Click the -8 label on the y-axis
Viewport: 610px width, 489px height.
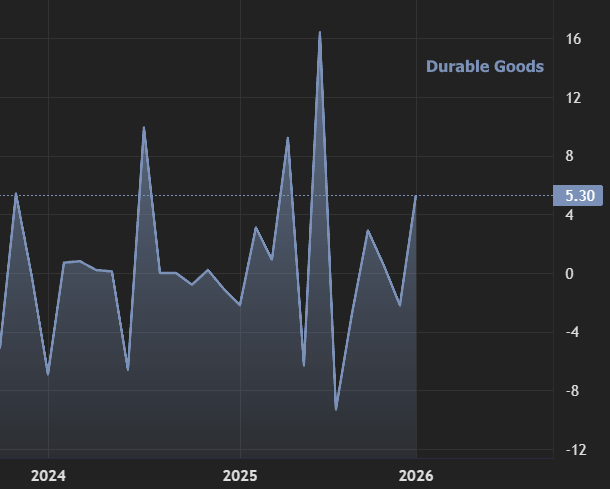571,391
